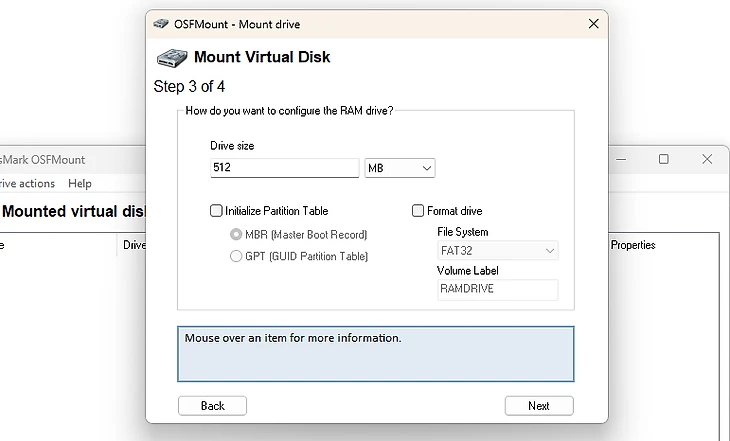Select MBR (Master Boot Record) radio button

click(236, 235)
